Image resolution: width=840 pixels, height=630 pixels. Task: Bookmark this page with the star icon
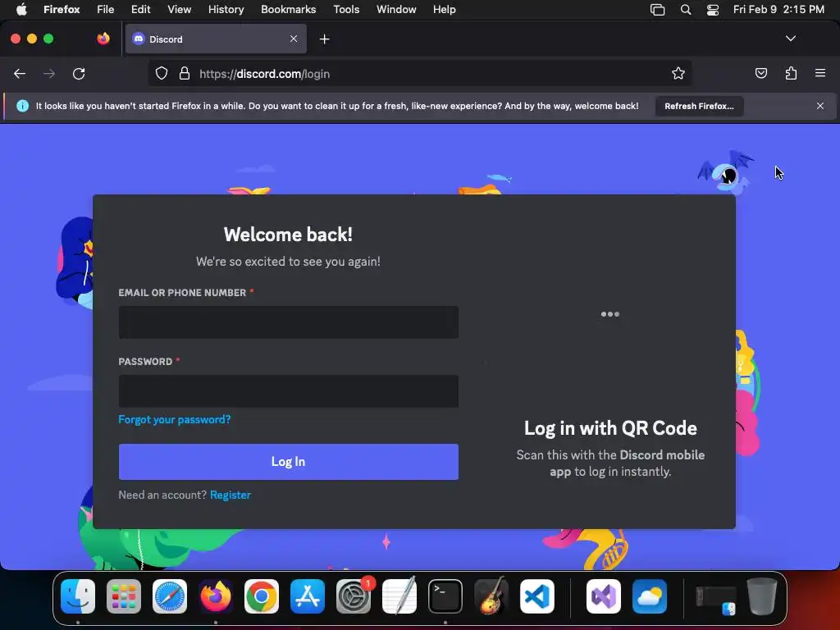(x=678, y=73)
